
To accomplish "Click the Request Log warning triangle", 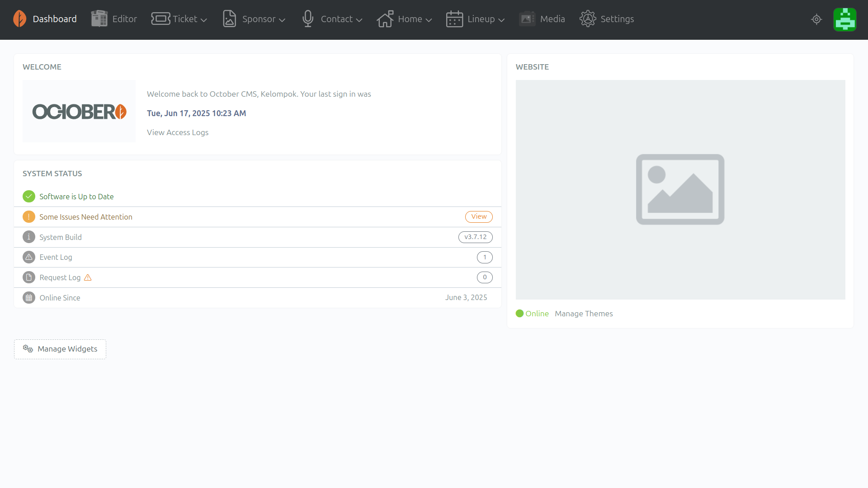I will pyautogui.click(x=88, y=277).
